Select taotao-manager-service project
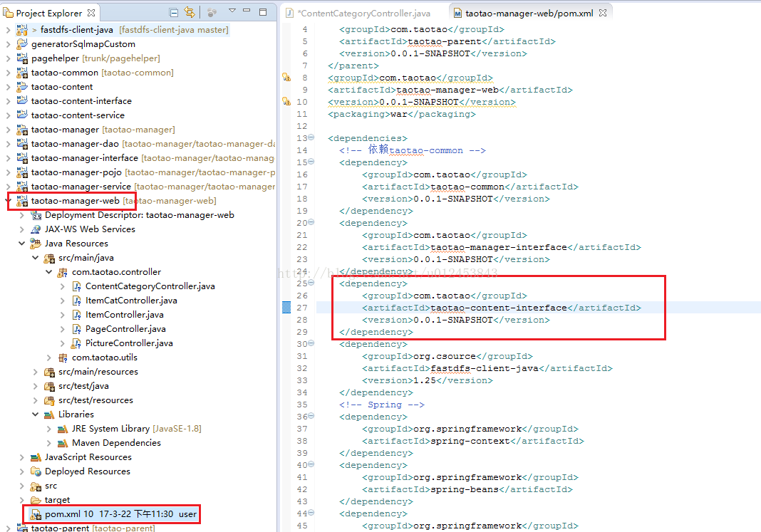761x532 pixels. tap(81, 186)
